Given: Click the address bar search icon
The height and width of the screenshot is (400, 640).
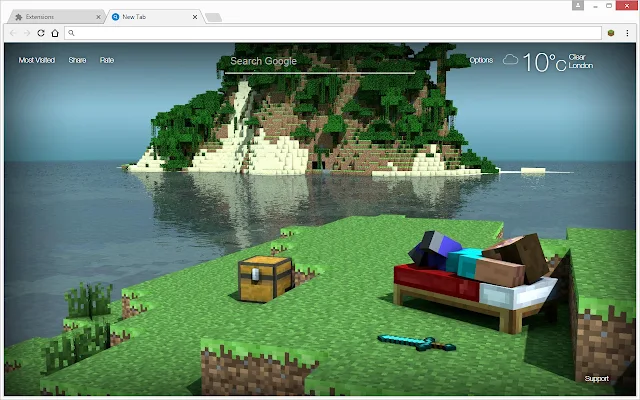Looking at the screenshot, I should click(x=71, y=33).
